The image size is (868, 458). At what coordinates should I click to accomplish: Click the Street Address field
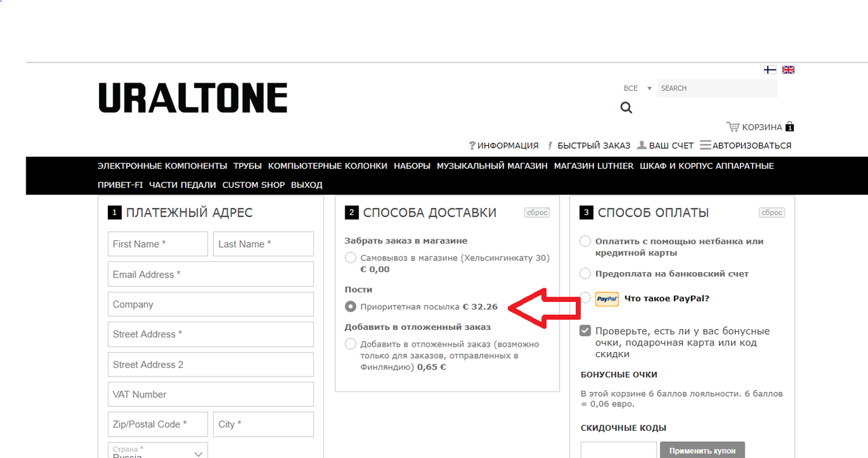pos(211,335)
